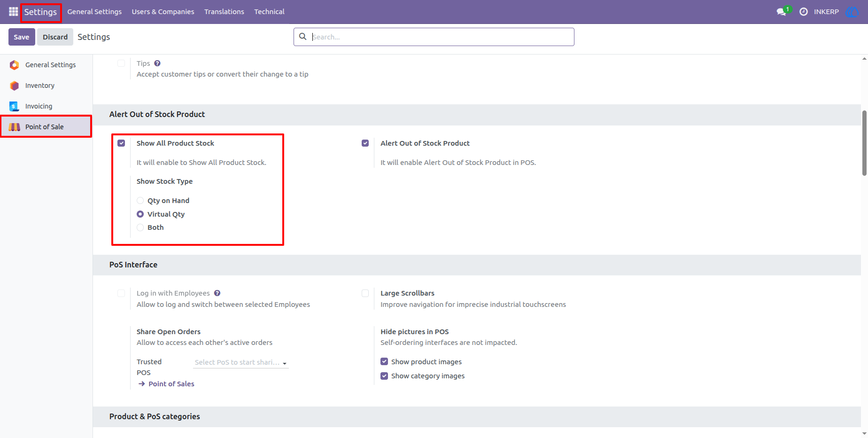Enable Large Scrollbars checkbox
The image size is (868, 438).
click(365, 293)
